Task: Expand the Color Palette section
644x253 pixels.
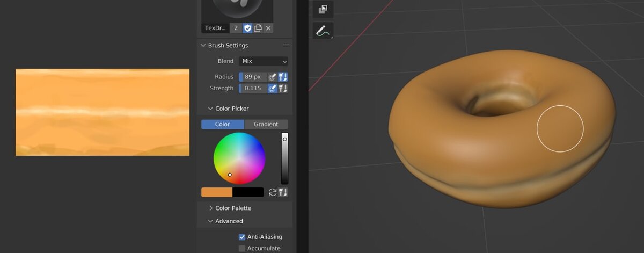Action: (211, 208)
